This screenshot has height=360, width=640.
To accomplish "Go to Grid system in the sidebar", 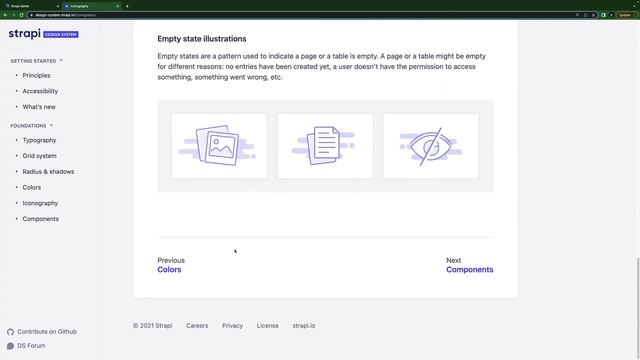I will coord(39,156).
